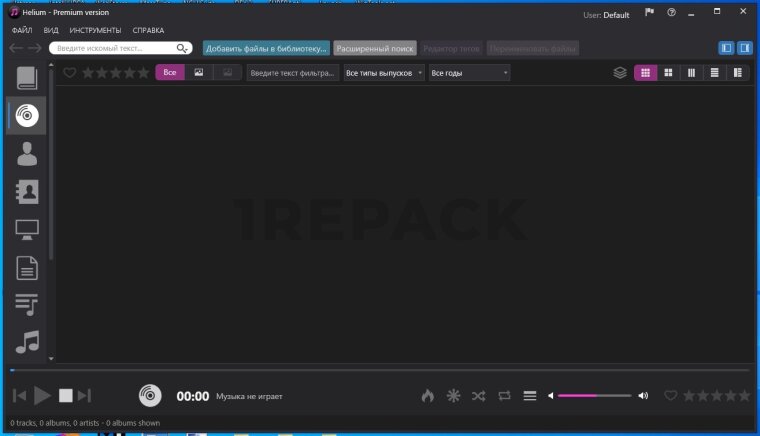The width and height of the screenshot is (760, 436).
Task: Click 'Добавить файлы в библиотеку' button
Action: 266,48
